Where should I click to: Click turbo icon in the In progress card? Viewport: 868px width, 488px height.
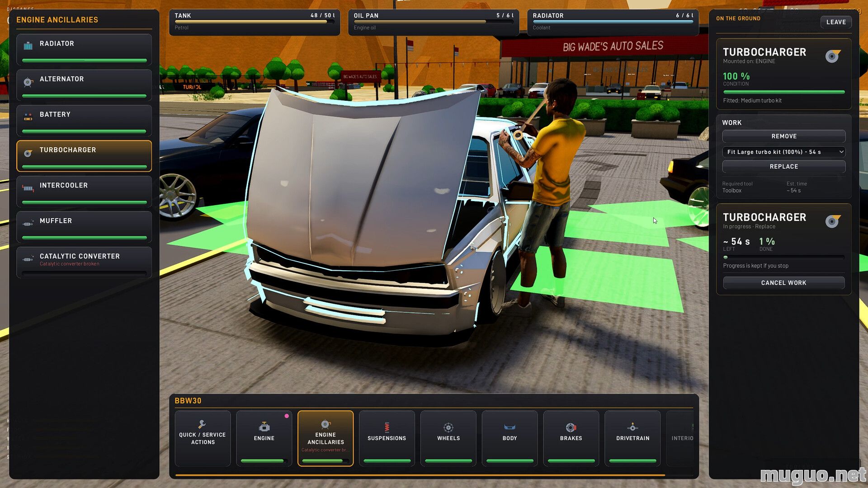pyautogui.click(x=833, y=221)
